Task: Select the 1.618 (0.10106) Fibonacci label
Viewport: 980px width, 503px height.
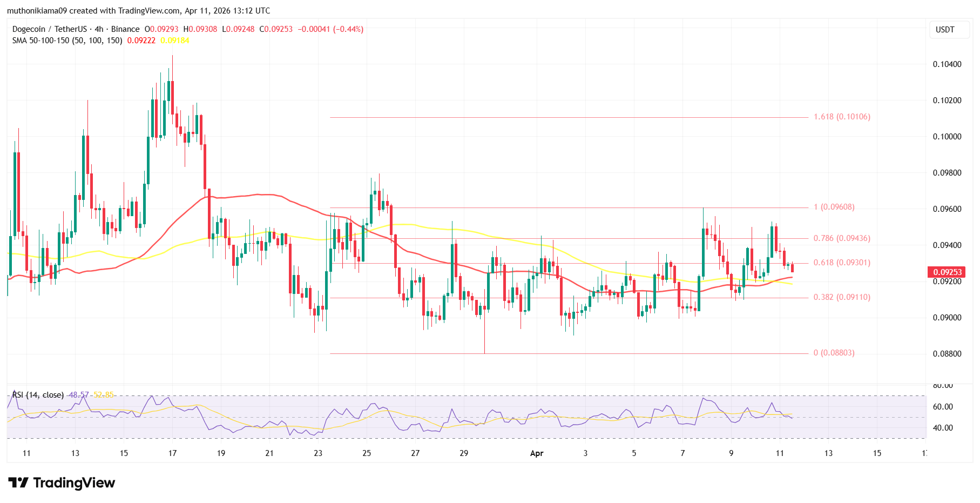Action: [x=842, y=117]
